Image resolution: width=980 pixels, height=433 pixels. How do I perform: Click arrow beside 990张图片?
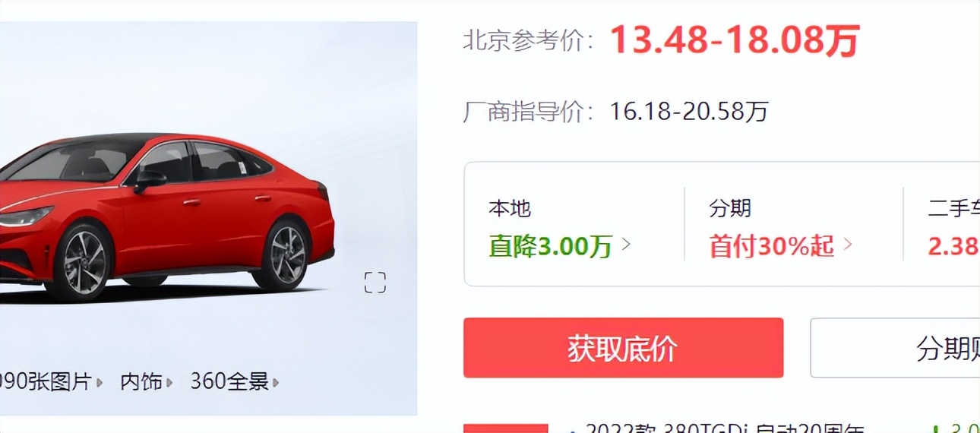(100, 382)
